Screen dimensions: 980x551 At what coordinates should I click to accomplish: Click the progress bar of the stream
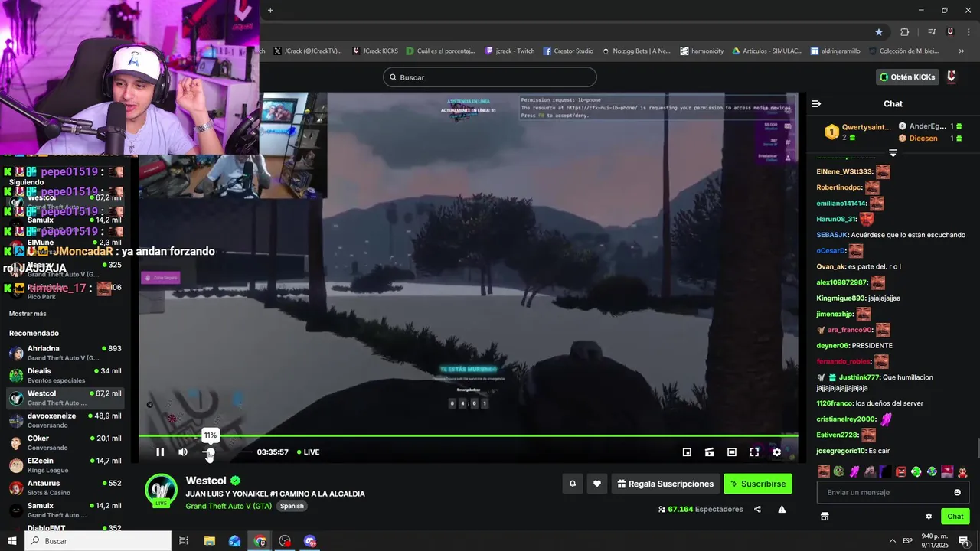(x=468, y=436)
